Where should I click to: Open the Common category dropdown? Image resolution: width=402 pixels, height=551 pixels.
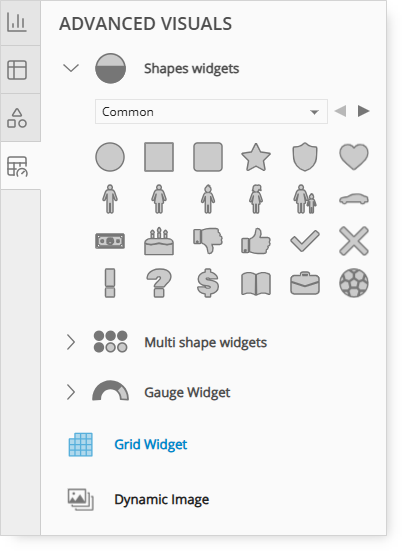click(x=211, y=112)
